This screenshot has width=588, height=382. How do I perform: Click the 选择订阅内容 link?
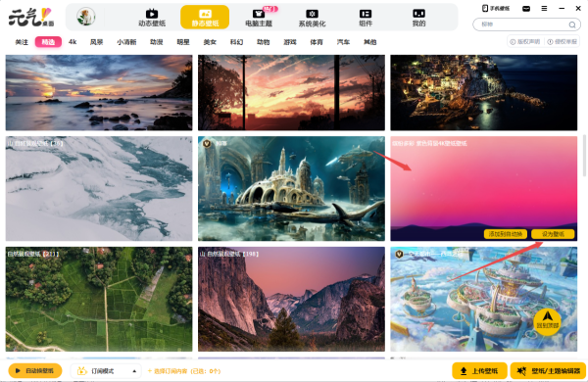184,371
